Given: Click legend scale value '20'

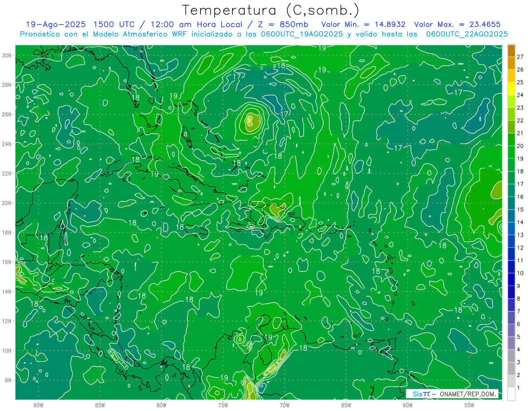Looking at the screenshot, I should point(520,146).
